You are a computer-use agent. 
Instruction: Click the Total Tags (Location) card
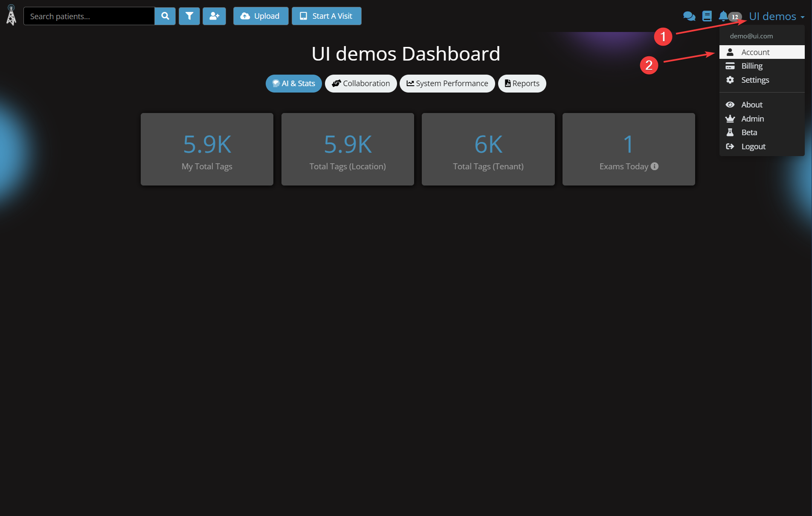click(x=348, y=149)
